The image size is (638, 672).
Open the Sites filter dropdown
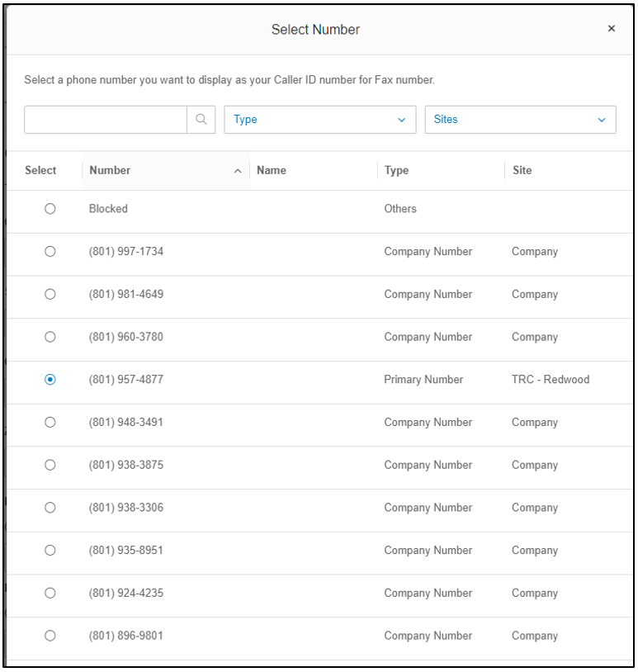tap(520, 119)
